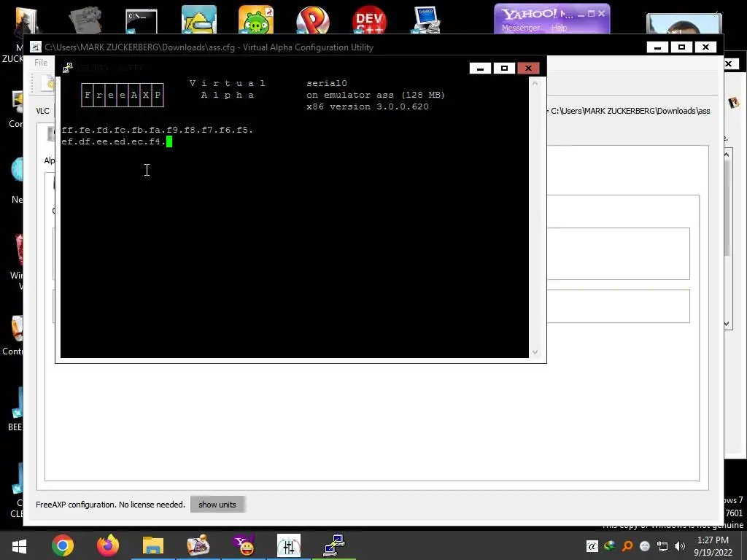Viewport: 747px width, 560px height.
Task: Open the volume speaker tray icon
Action: click(x=680, y=546)
